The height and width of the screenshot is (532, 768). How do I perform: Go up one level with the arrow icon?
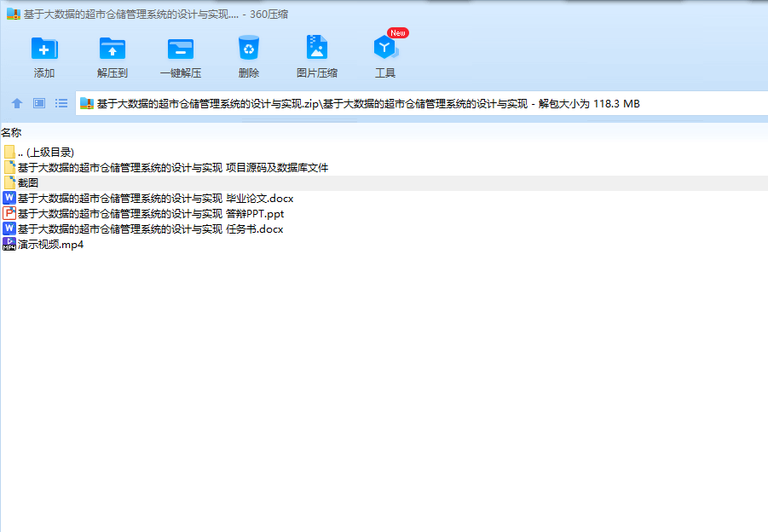[x=17, y=103]
